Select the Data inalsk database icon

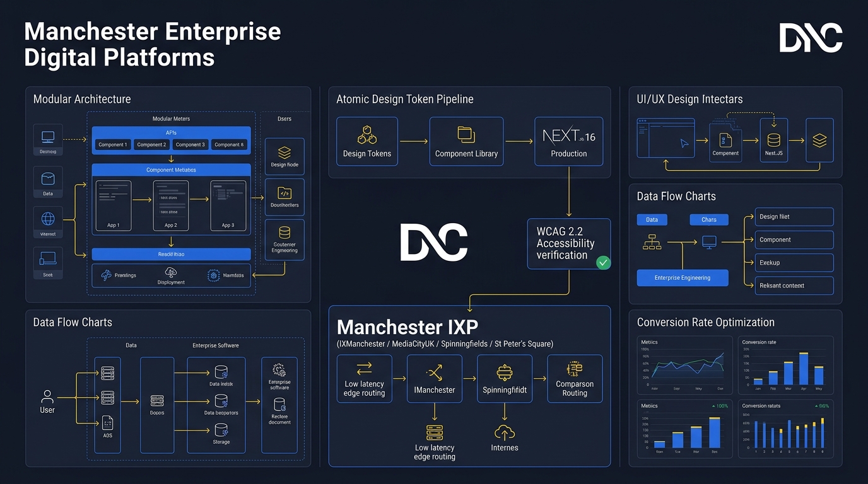click(221, 372)
